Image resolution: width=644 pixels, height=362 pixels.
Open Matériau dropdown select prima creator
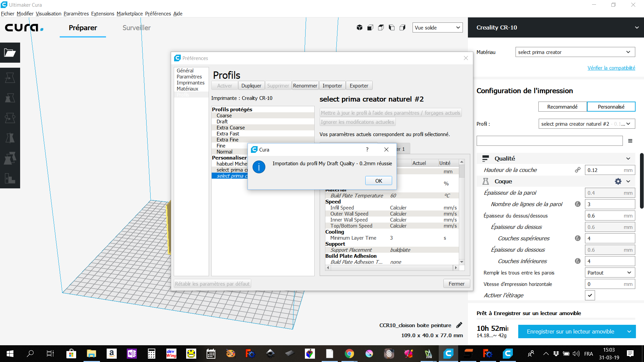[575, 52]
